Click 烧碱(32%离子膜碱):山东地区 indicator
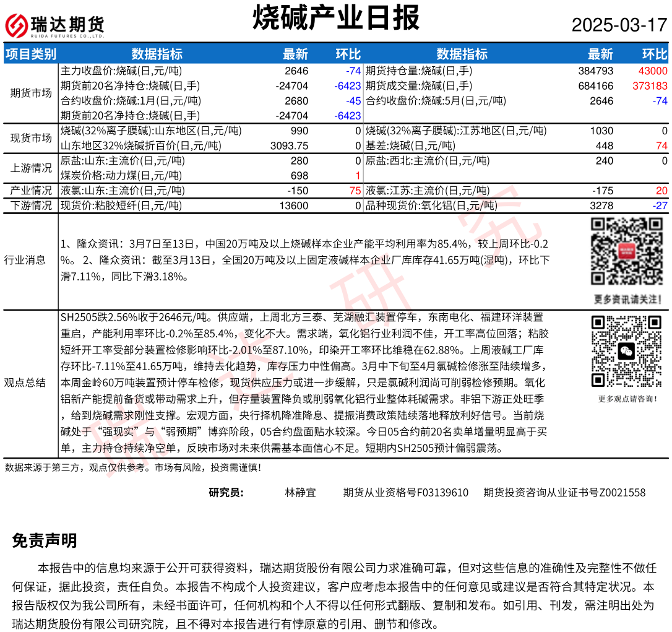Viewport: 672px width, 632px height. [x=151, y=131]
